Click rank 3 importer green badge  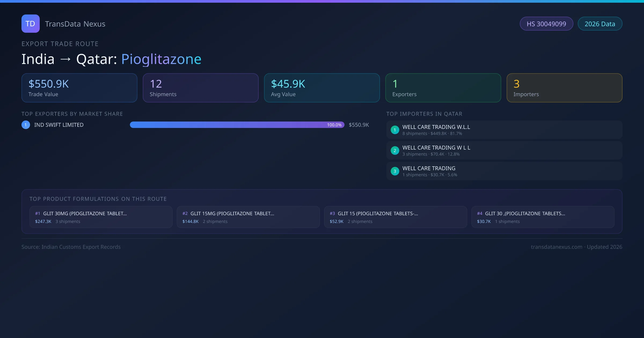coord(395,171)
